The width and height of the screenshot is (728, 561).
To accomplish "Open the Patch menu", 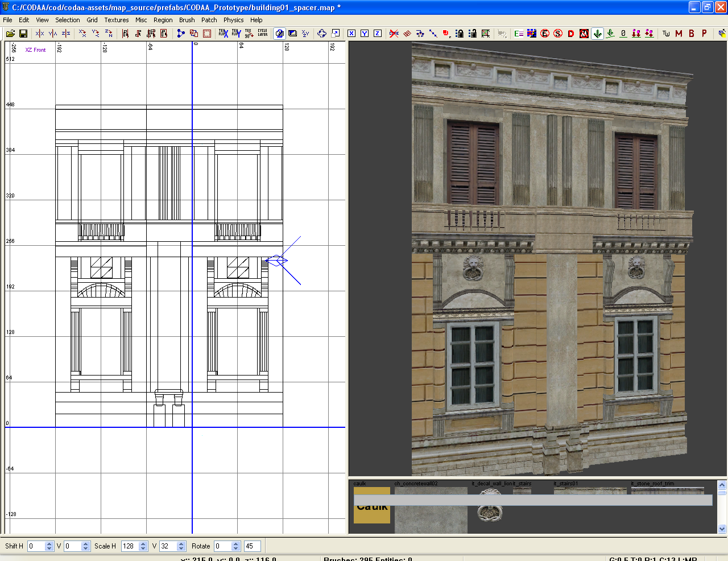I will pos(209,20).
